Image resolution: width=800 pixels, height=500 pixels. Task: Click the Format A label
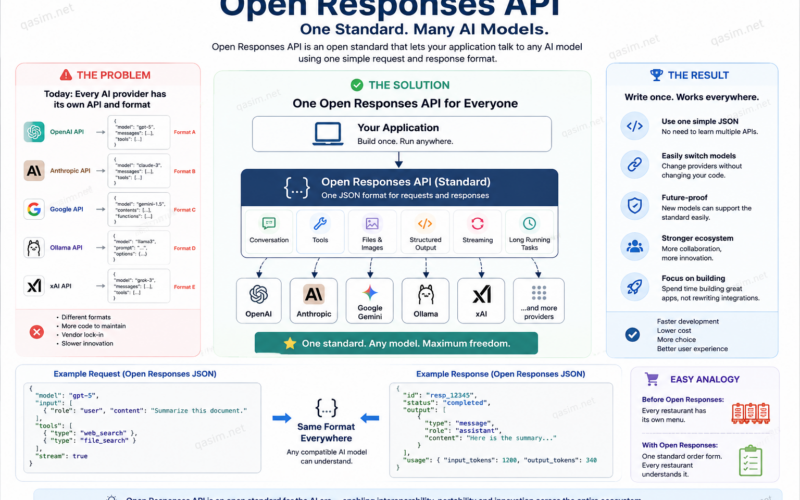point(185,132)
